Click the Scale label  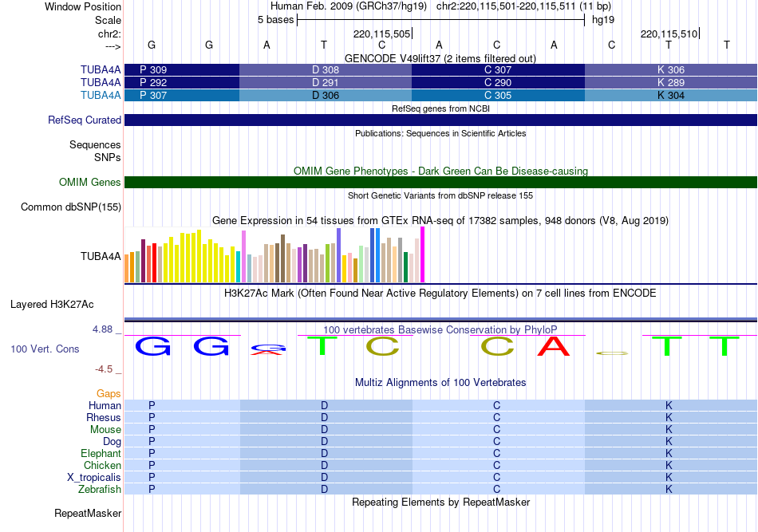pos(108,20)
